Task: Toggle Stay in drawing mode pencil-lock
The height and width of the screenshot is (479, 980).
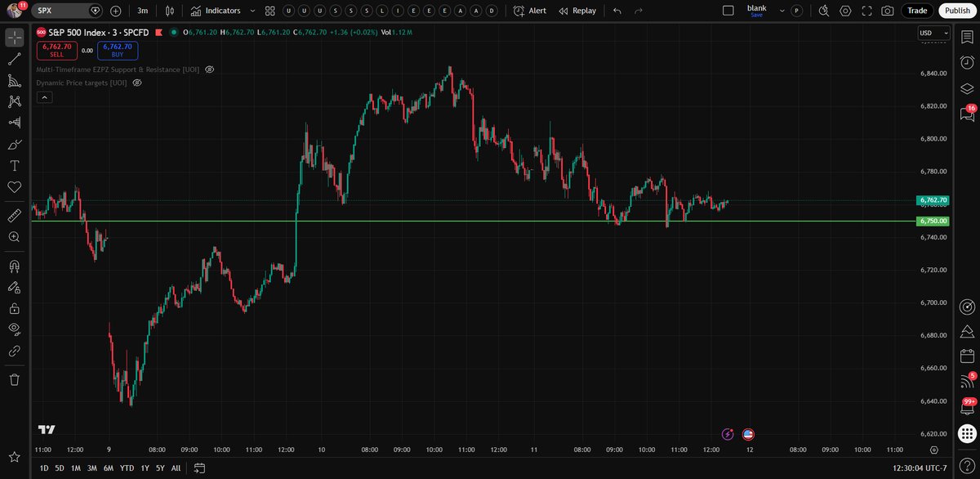Action: pyautogui.click(x=14, y=287)
